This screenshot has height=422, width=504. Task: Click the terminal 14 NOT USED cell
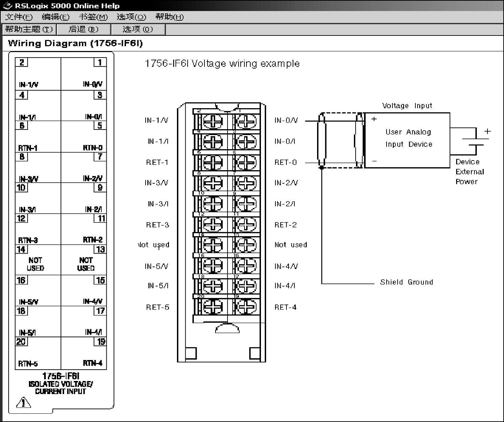point(38,260)
